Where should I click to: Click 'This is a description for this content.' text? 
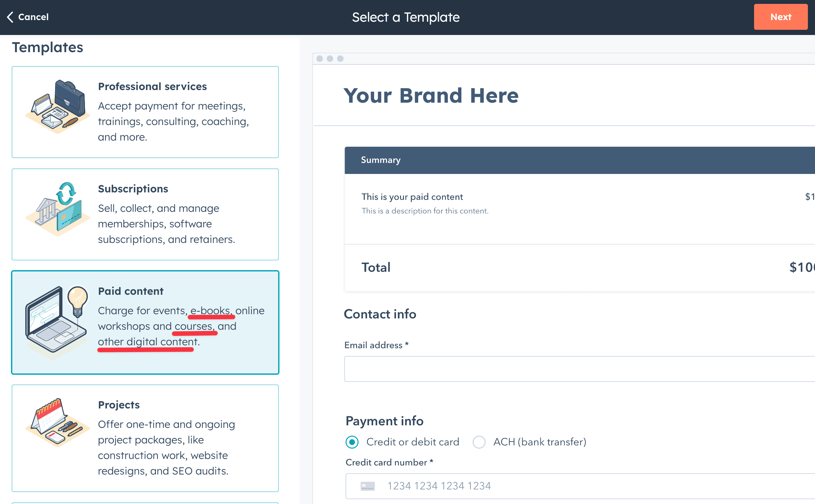pos(425,211)
